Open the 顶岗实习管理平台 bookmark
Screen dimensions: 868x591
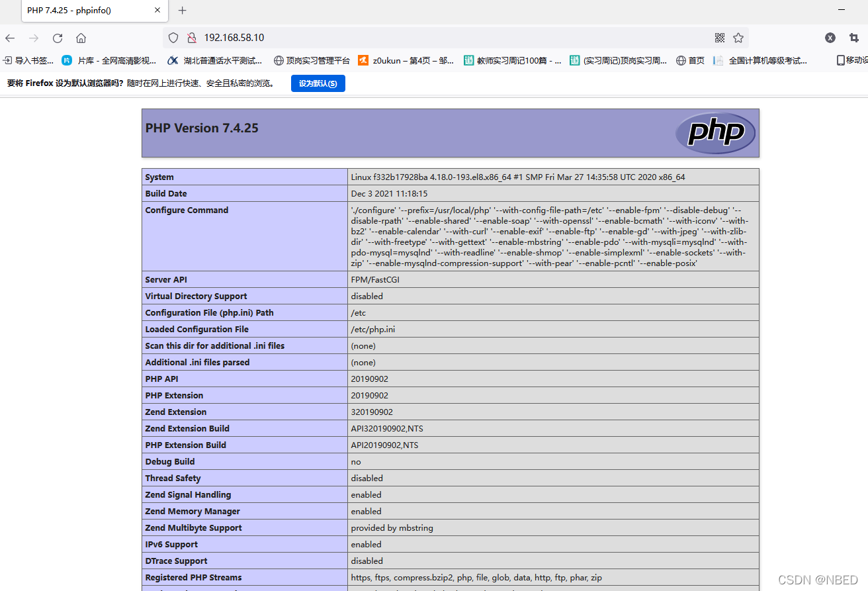[x=312, y=60]
